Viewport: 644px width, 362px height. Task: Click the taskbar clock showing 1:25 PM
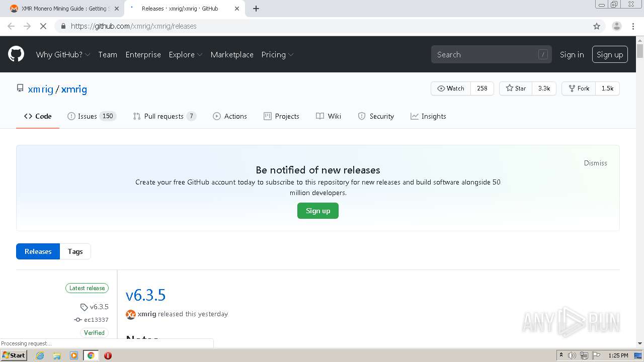point(618,355)
